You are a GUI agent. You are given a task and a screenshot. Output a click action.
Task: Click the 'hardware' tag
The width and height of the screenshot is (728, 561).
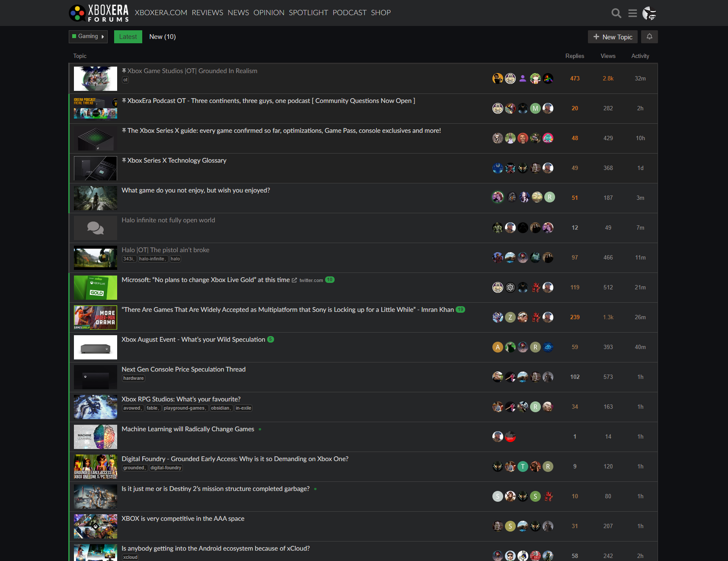134,378
